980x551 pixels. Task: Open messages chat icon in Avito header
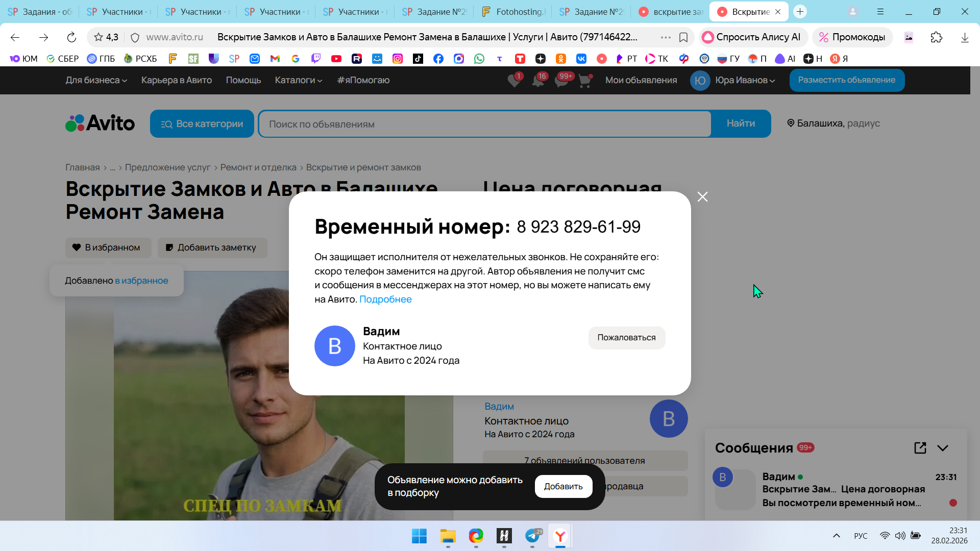point(561,81)
